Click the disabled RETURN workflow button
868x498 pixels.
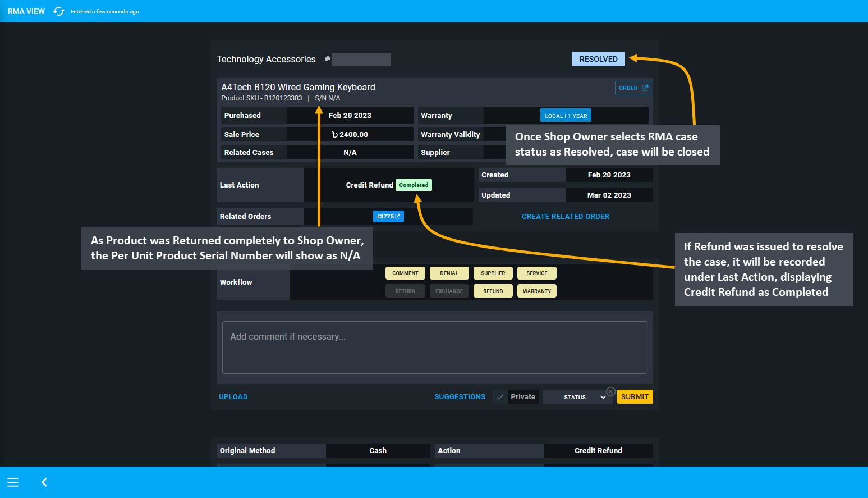[405, 291]
